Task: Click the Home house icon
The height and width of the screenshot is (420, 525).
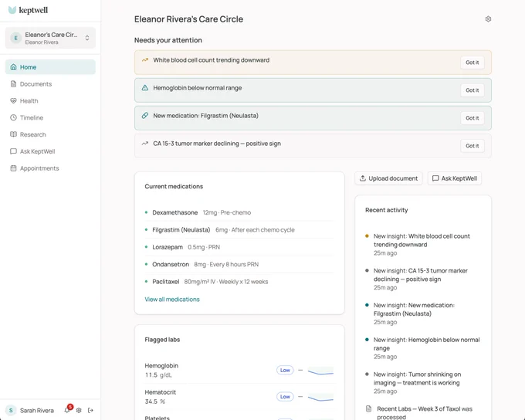Action: [13, 67]
